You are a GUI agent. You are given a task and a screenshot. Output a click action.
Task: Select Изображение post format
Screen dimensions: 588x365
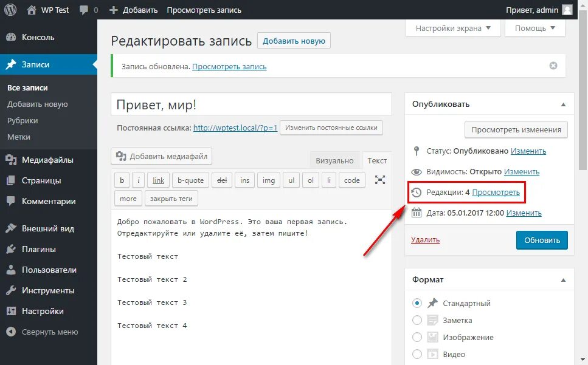click(417, 337)
